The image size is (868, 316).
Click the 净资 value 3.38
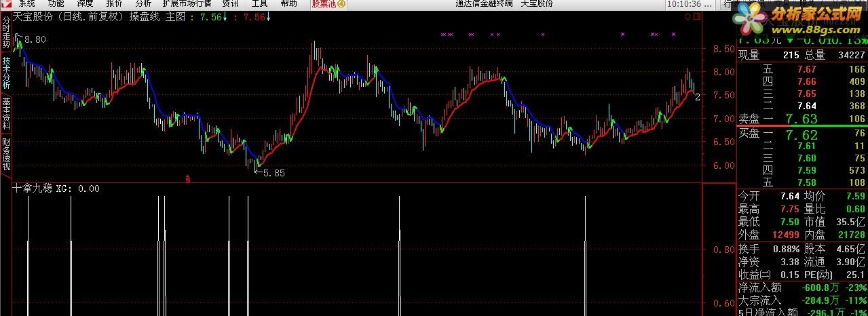point(790,261)
